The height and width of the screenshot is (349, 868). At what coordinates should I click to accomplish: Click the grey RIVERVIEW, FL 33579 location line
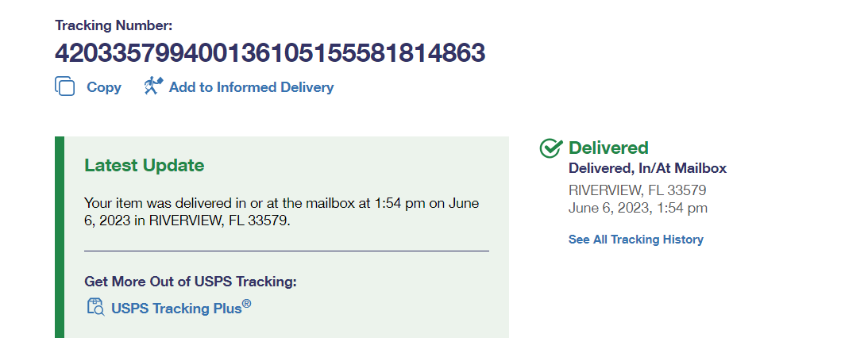637,190
